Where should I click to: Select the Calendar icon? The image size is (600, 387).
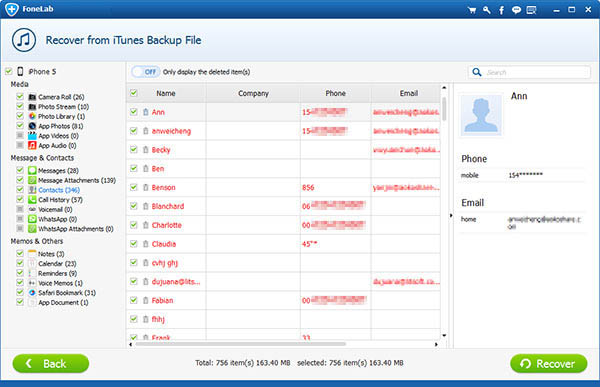(x=32, y=263)
